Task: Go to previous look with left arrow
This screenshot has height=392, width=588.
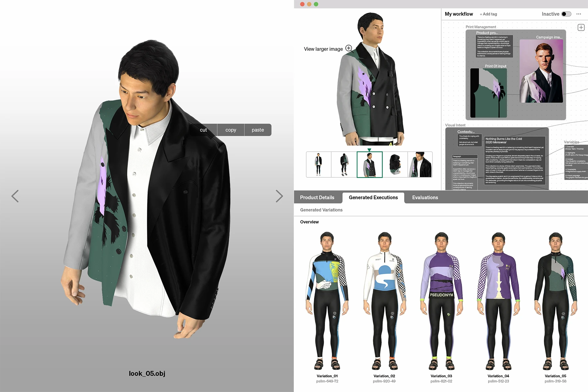Action: tap(15, 196)
